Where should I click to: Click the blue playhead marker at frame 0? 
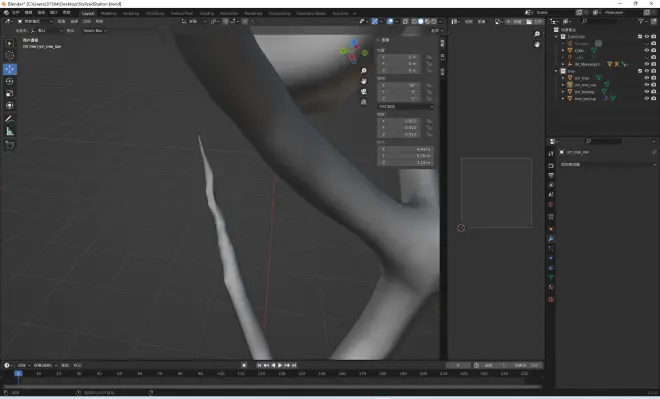pos(18,373)
